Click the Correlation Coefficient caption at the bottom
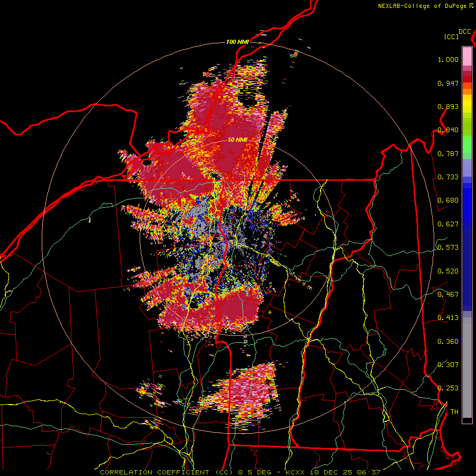476x476 pixels. tap(240, 472)
